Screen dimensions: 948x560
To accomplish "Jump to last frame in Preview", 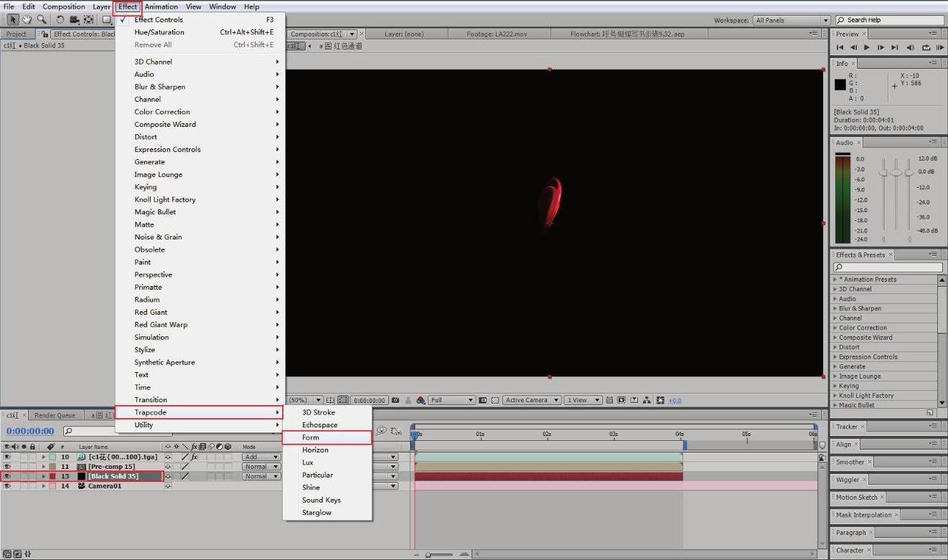I will 894,47.
